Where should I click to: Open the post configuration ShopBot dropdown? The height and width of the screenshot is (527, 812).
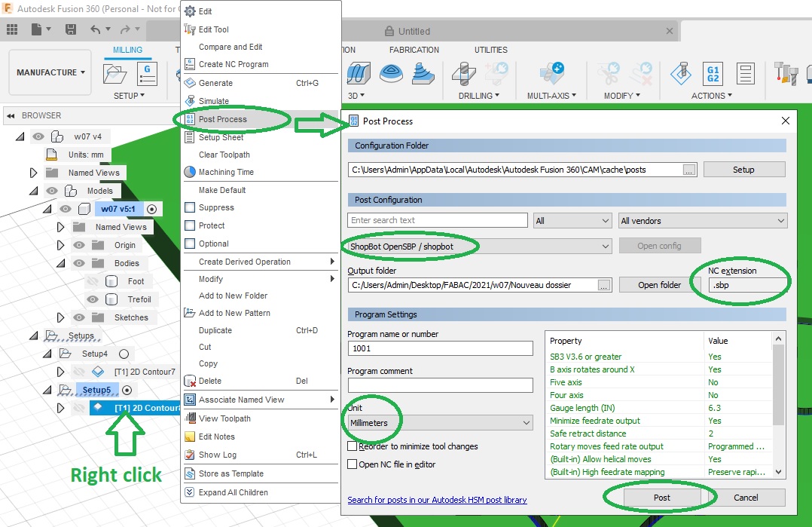pos(480,246)
